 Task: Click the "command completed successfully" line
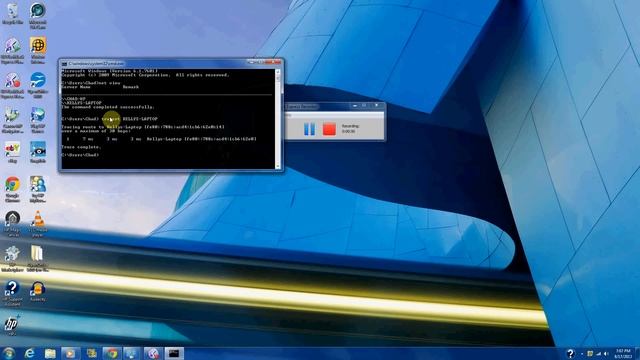pyautogui.click(x=108, y=107)
